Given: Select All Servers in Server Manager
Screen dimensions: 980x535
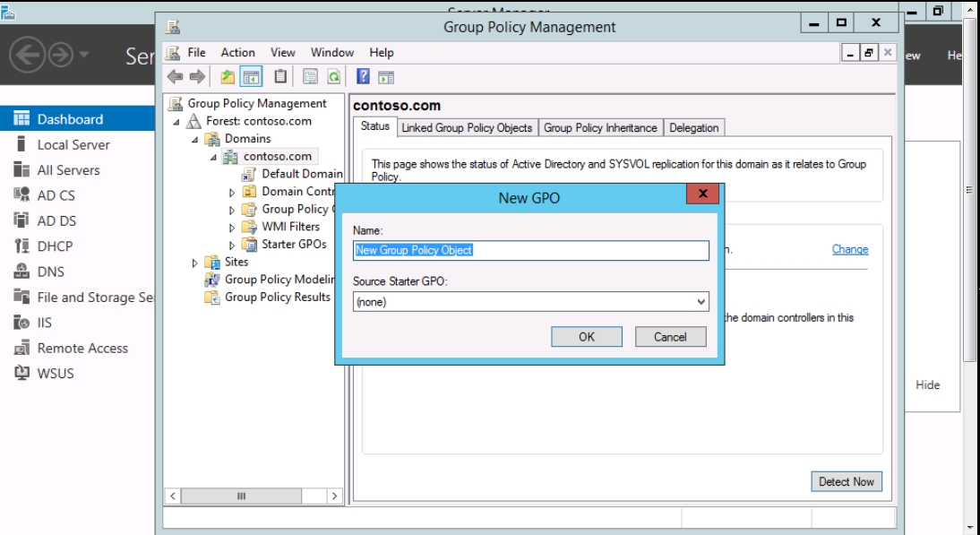Looking at the screenshot, I should pos(68,170).
